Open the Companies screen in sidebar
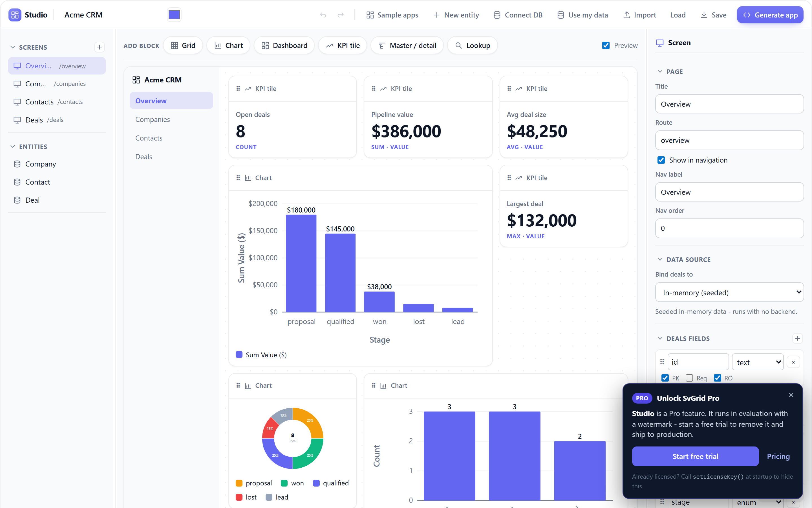 click(x=57, y=84)
